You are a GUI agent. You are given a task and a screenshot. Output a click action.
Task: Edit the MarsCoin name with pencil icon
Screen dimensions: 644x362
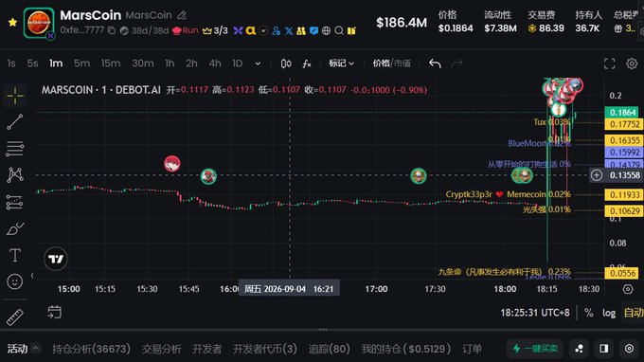pyautogui.click(x=182, y=15)
